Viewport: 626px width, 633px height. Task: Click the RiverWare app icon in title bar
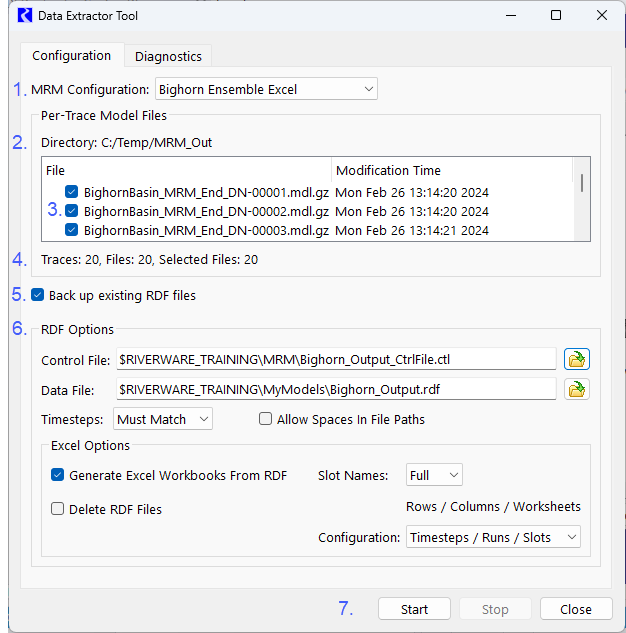point(25,15)
